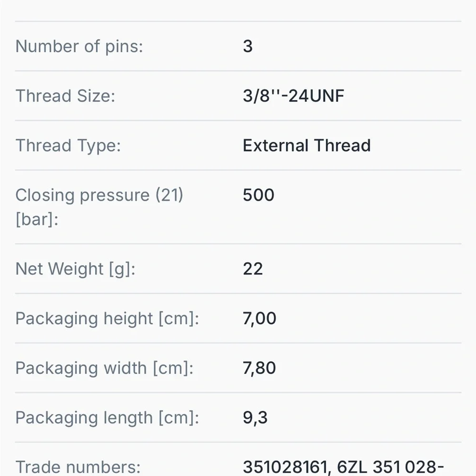Select the 'Closing pressure (21) [bar]:' label

99,207
